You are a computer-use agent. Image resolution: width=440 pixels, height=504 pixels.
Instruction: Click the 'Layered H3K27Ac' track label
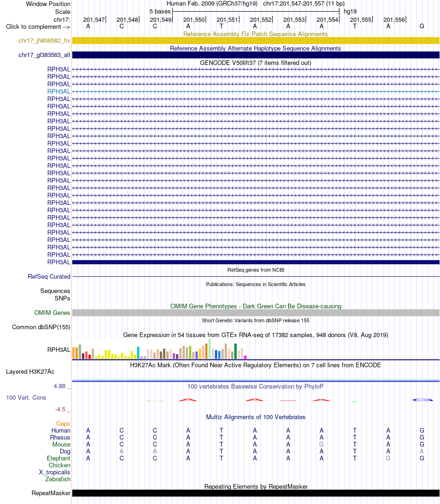click(x=30, y=371)
